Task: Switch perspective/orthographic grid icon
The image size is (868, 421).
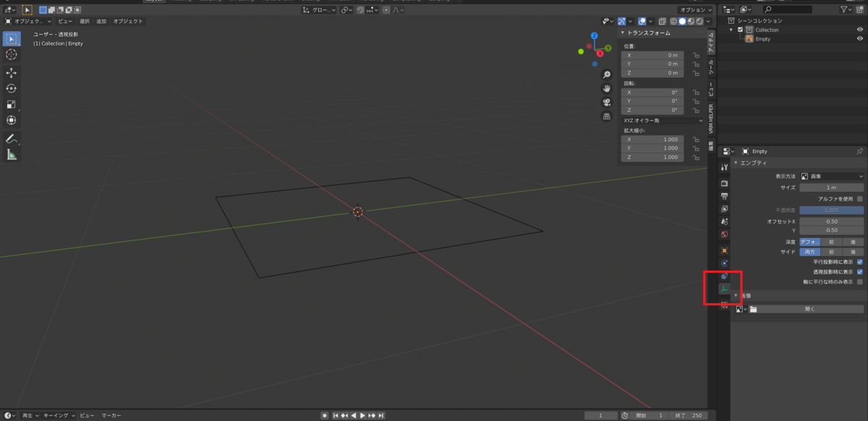Action: (607, 116)
